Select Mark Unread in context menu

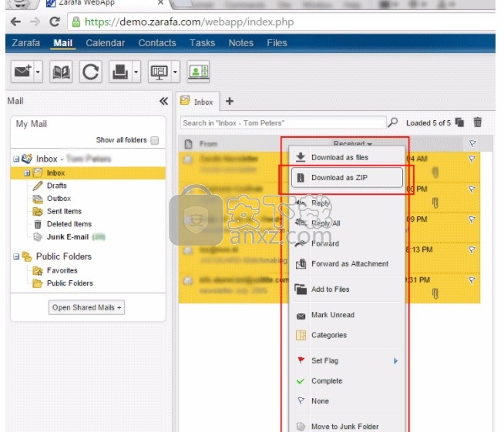pos(332,315)
